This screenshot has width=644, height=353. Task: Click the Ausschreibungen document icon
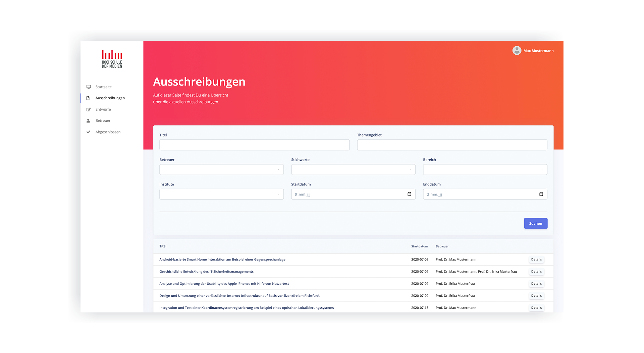pos(88,98)
